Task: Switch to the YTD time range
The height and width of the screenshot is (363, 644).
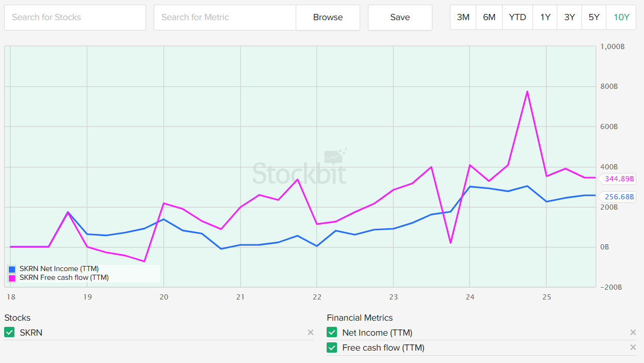Action: tap(518, 18)
